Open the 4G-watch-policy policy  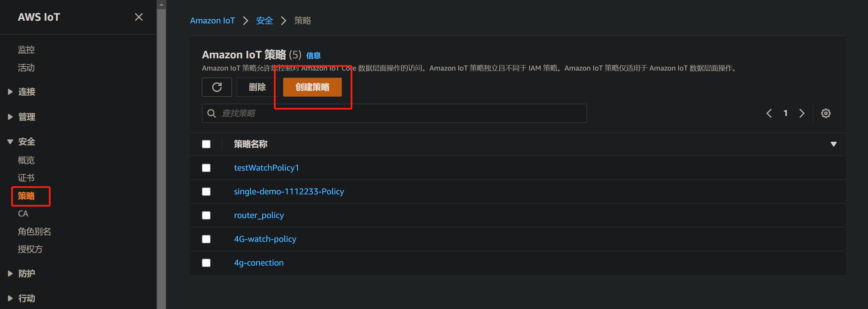click(x=265, y=239)
